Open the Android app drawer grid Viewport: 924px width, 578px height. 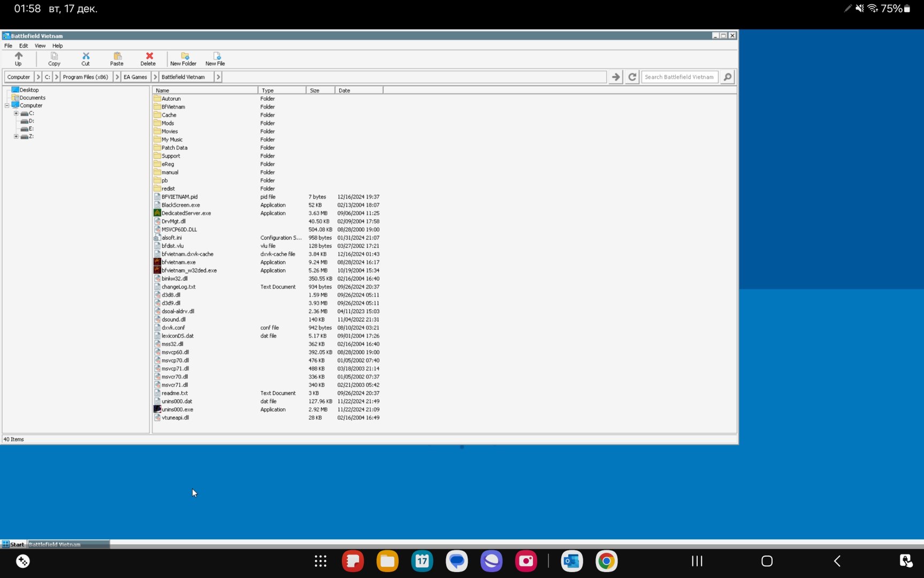320,561
